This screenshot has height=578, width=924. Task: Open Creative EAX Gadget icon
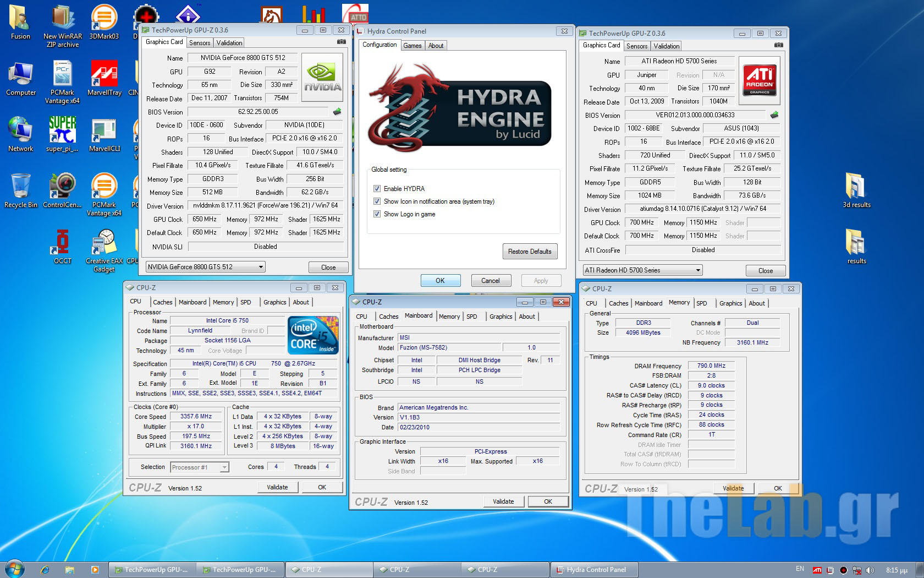click(x=104, y=251)
